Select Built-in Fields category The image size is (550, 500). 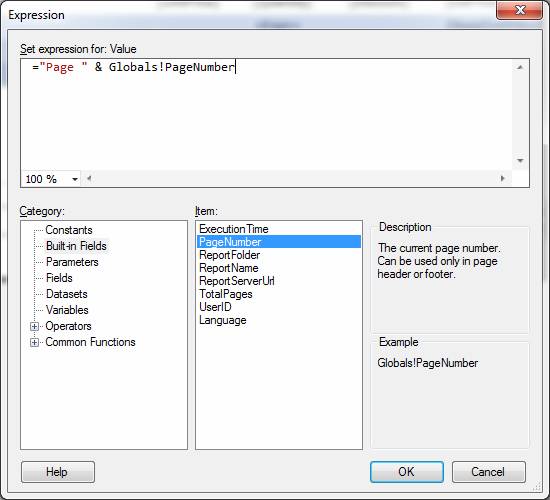point(76,246)
